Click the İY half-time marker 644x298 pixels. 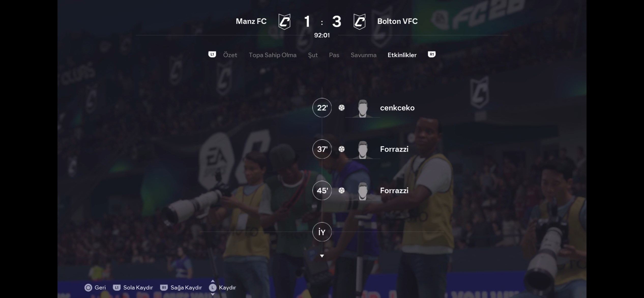322,232
